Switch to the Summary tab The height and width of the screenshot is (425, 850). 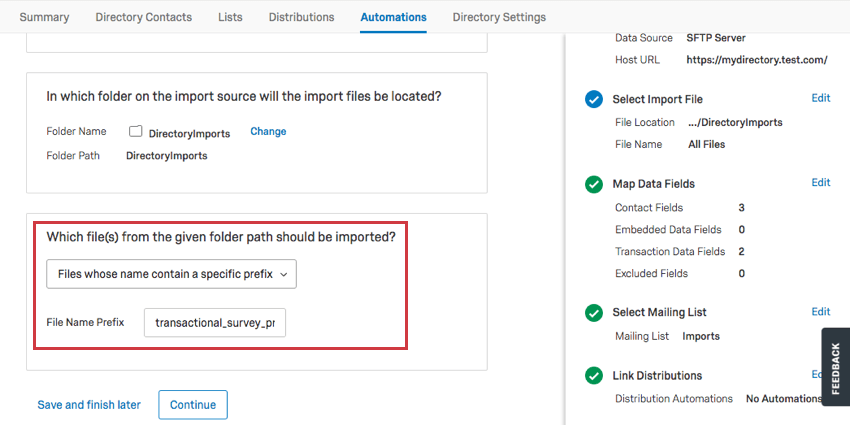point(44,17)
